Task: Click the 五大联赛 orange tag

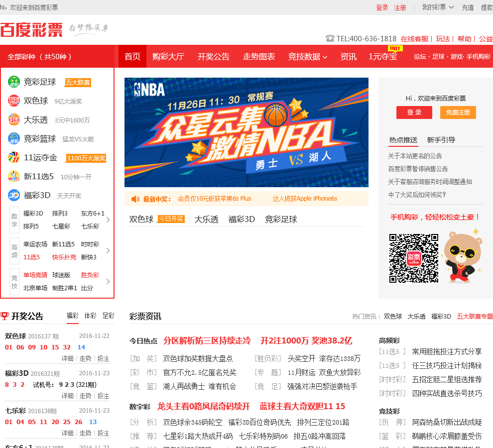Action: coord(78,82)
